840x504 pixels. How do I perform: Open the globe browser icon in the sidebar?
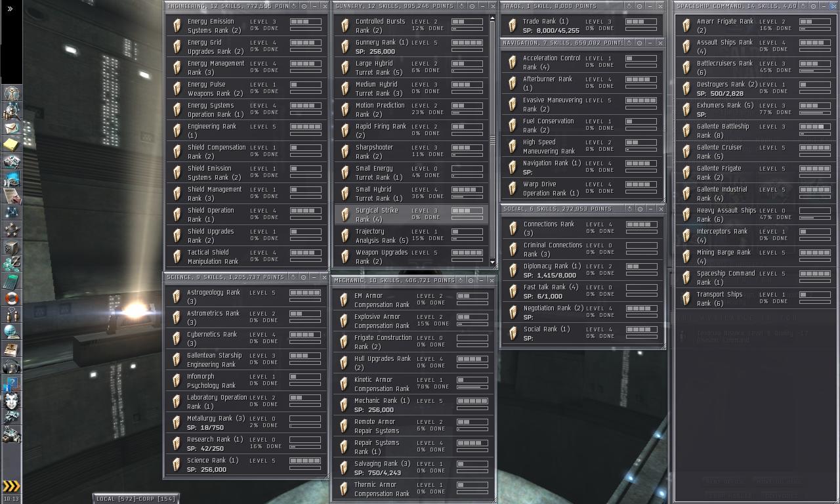pos(11,332)
